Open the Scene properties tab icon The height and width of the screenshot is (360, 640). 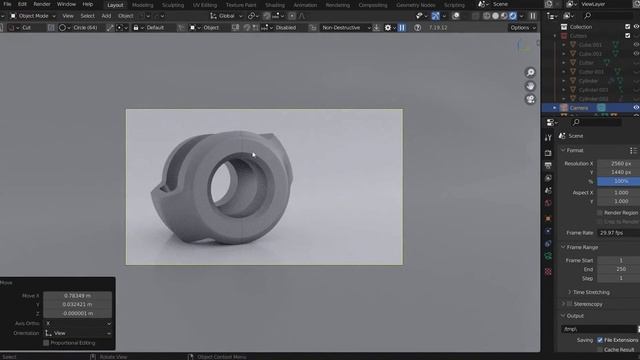click(548, 191)
